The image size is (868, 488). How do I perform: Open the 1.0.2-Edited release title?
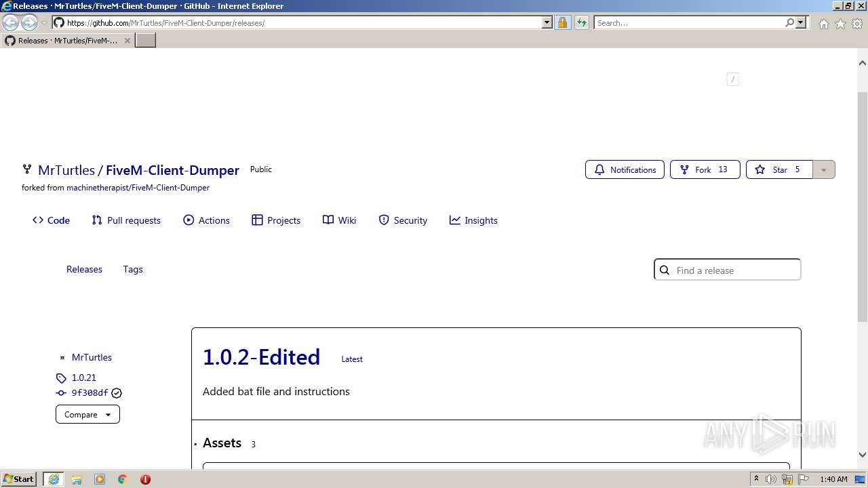click(x=261, y=357)
